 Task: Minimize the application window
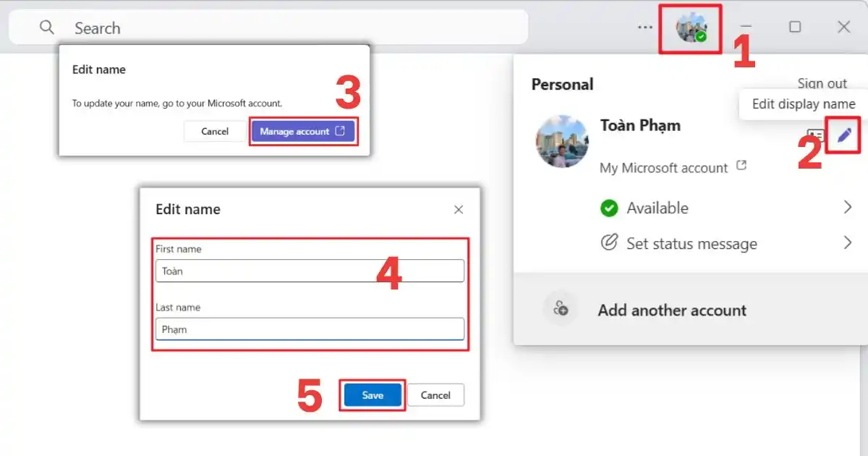[x=746, y=27]
